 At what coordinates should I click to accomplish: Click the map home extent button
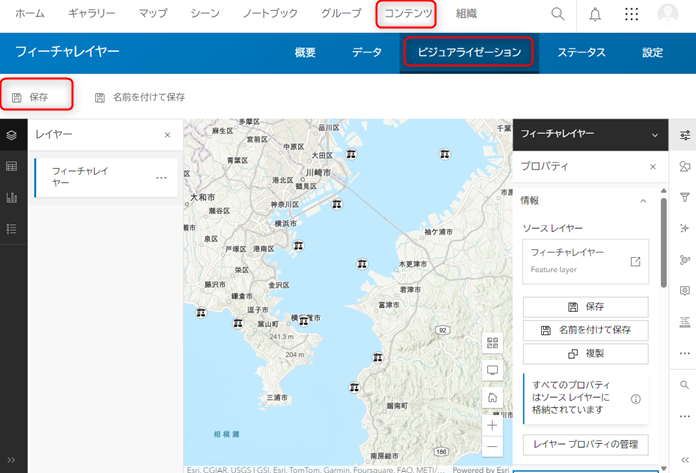(492, 398)
